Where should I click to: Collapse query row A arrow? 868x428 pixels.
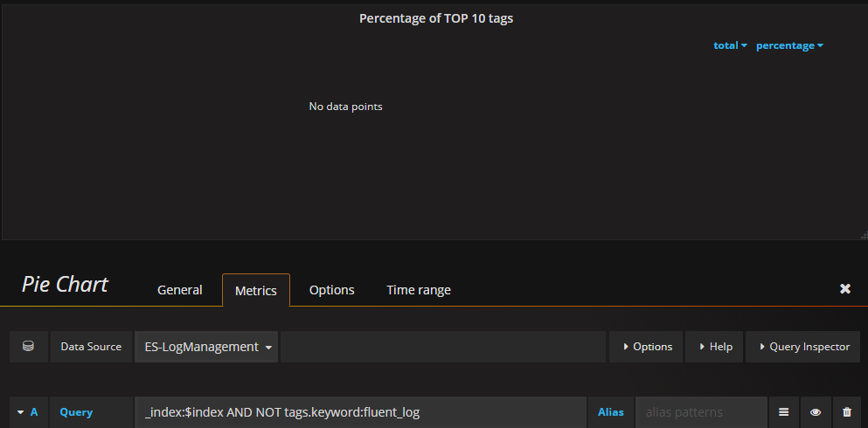[x=21, y=412]
